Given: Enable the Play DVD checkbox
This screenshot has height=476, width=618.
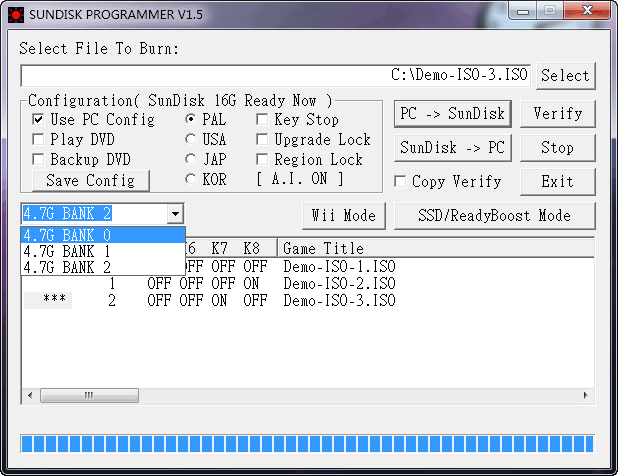Looking at the screenshot, I should [x=38, y=139].
